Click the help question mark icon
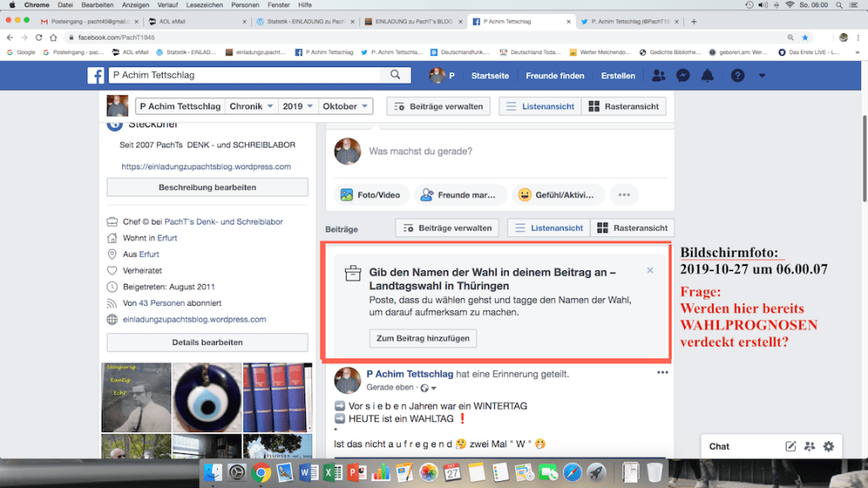868x488 pixels. [737, 75]
